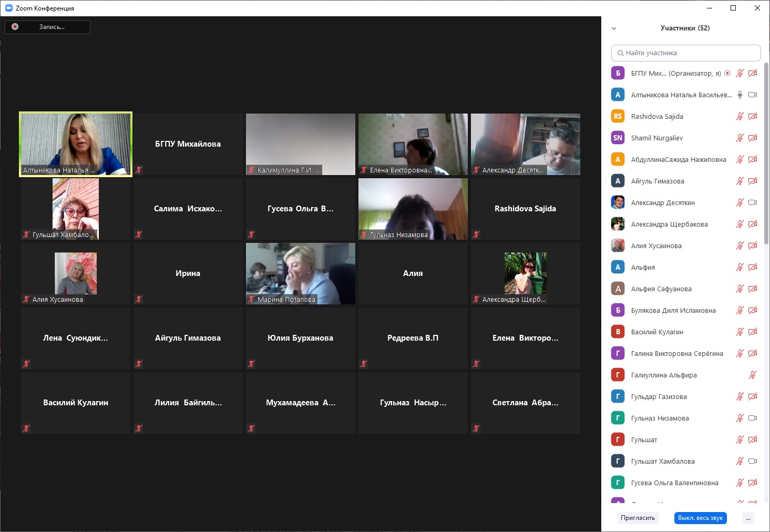
Task: Open the more options ellipsis button
Action: (x=748, y=518)
